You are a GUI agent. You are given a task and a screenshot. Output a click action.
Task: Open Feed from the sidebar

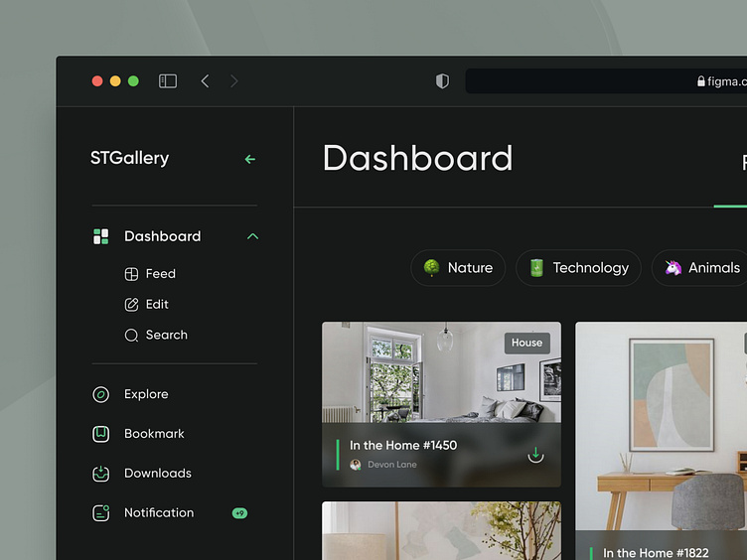tap(159, 274)
